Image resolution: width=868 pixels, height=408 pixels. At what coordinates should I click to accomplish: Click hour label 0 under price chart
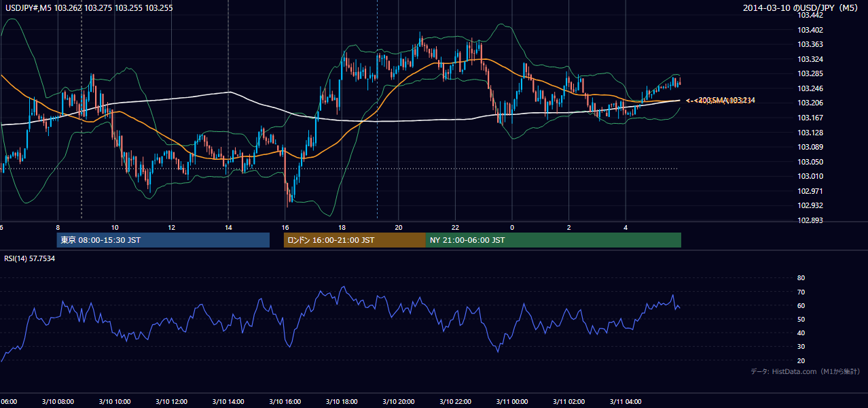coord(512,227)
